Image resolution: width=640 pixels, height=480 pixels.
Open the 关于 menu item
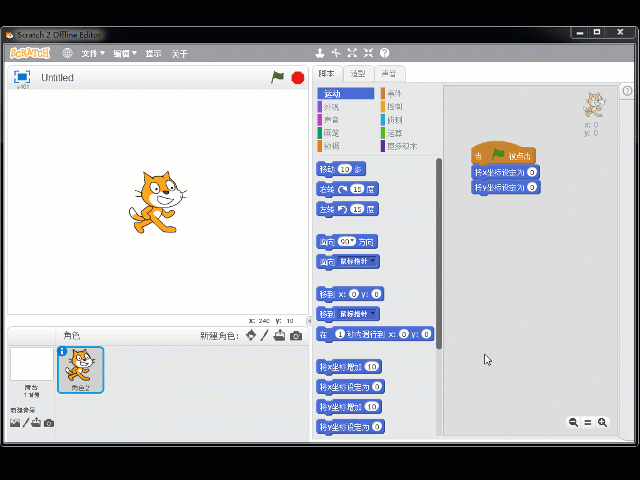coord(179,53)
